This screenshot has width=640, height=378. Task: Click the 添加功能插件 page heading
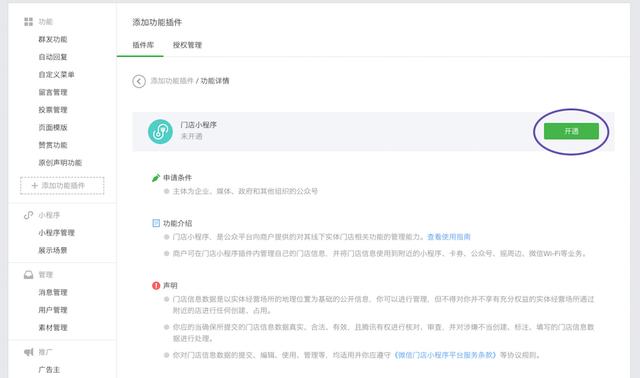pos(157,22)
